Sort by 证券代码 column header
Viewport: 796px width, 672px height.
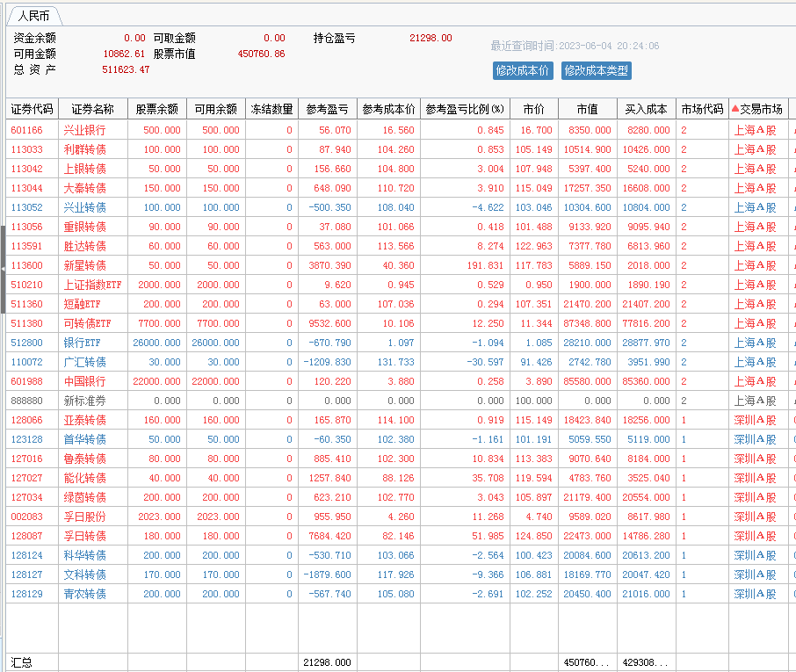(32, 109)
